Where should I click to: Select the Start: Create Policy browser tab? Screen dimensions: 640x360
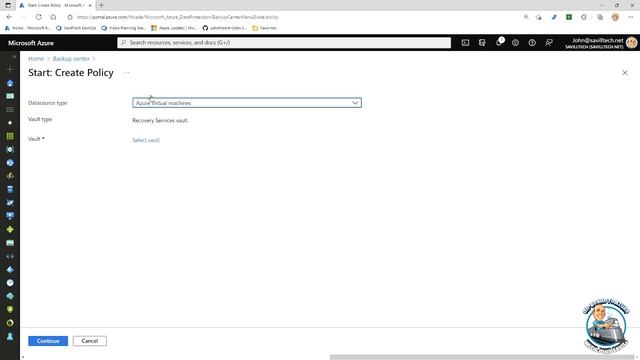55,5
